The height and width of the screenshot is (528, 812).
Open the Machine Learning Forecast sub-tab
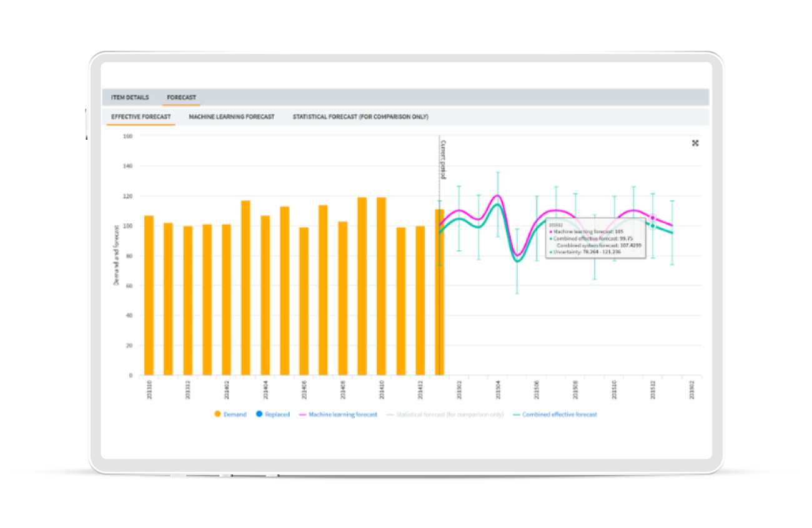(x=232, y=117)
